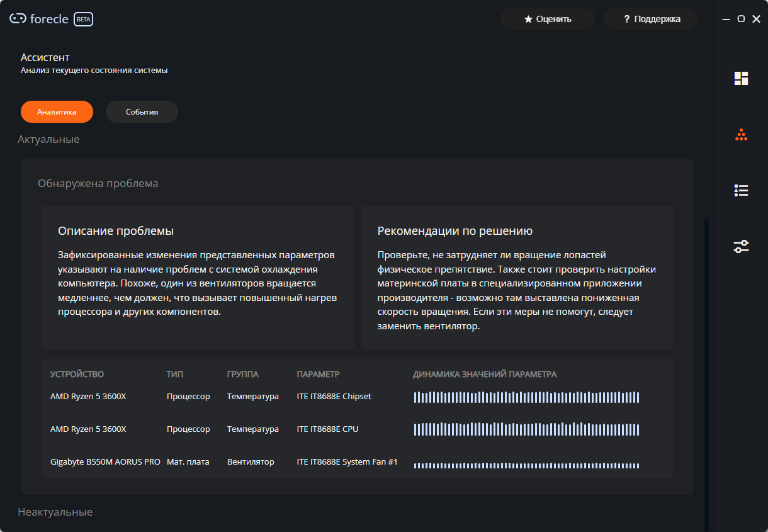
Task: Click the forecle logo
Action: click(38, 19)
